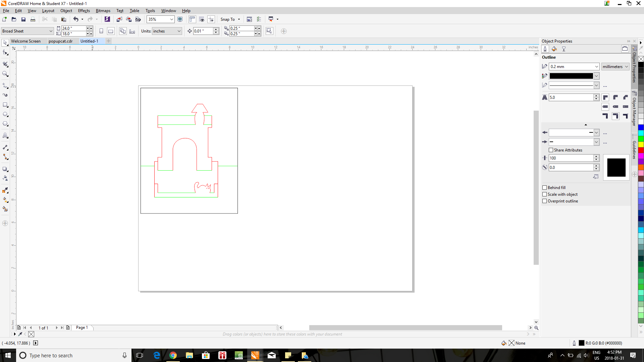Switch to the popupcat.cdr tab
Image resolution: width=644 pixels, height=362 pixels.
click(x=61, y=41)
